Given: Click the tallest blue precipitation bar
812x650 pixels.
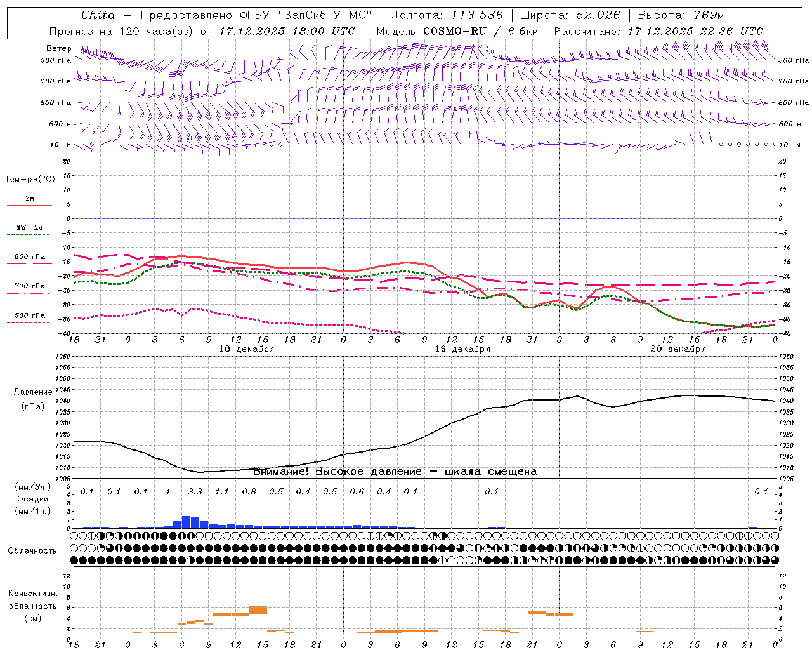Looking at the screenshot, I should 187,522.
